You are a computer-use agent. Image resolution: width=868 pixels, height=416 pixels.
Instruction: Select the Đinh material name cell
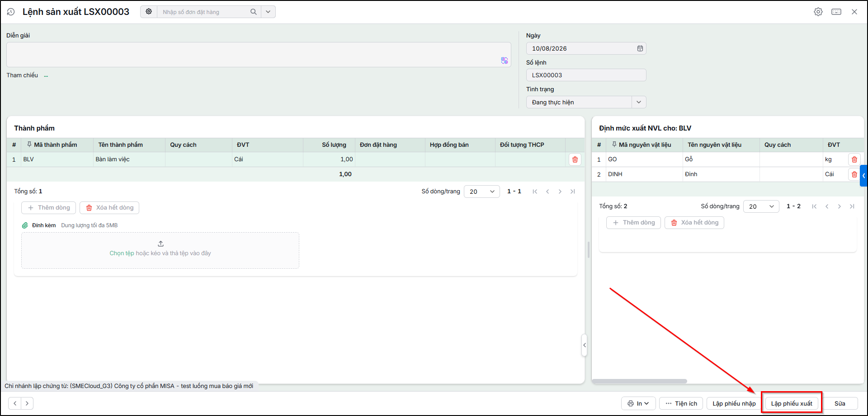721,174
